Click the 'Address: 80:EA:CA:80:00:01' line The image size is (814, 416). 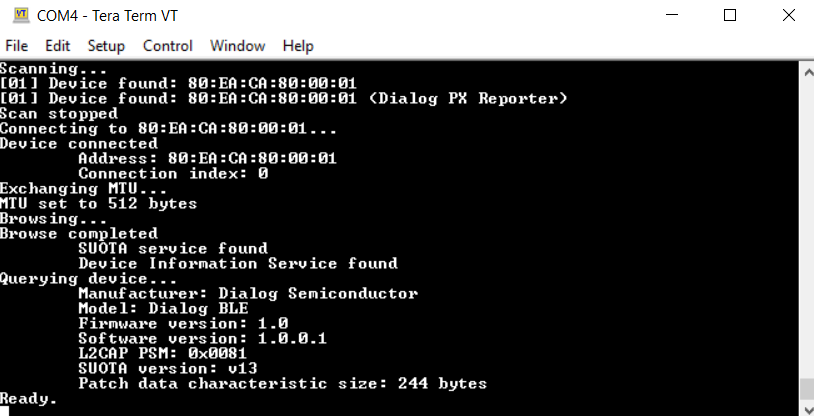(x=207, y=158)
